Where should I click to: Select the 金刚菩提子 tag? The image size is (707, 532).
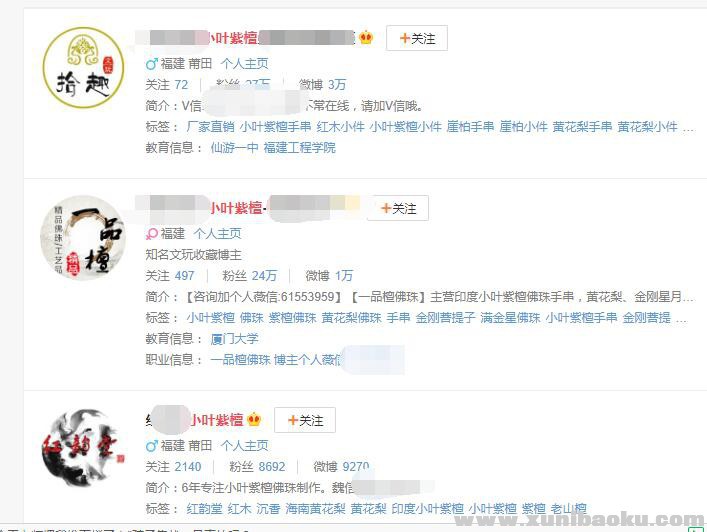pyautogui.click(x=445, y=318)
